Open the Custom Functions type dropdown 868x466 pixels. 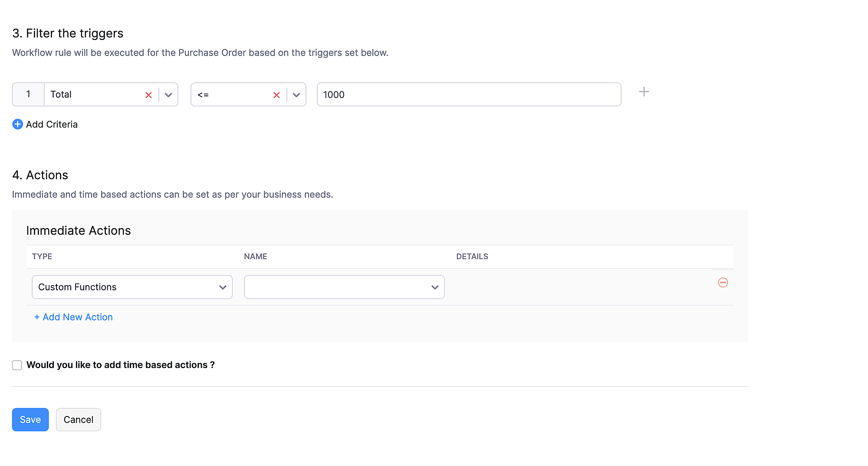126,287
